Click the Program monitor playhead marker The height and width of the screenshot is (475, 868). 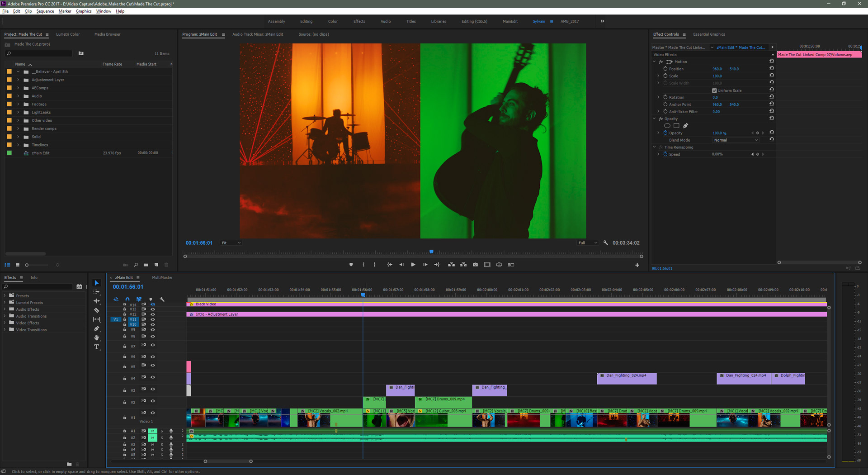tap(431, 252)
